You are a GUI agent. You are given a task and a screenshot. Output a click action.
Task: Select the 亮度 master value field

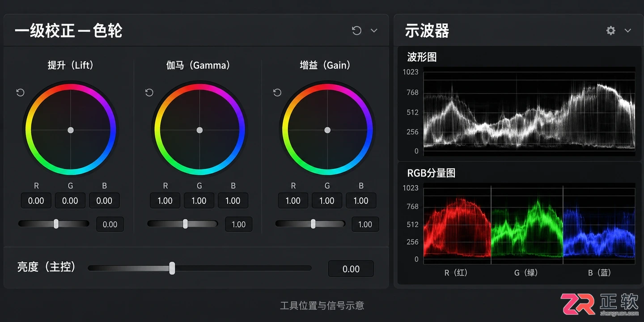click(x=351, y=269)
